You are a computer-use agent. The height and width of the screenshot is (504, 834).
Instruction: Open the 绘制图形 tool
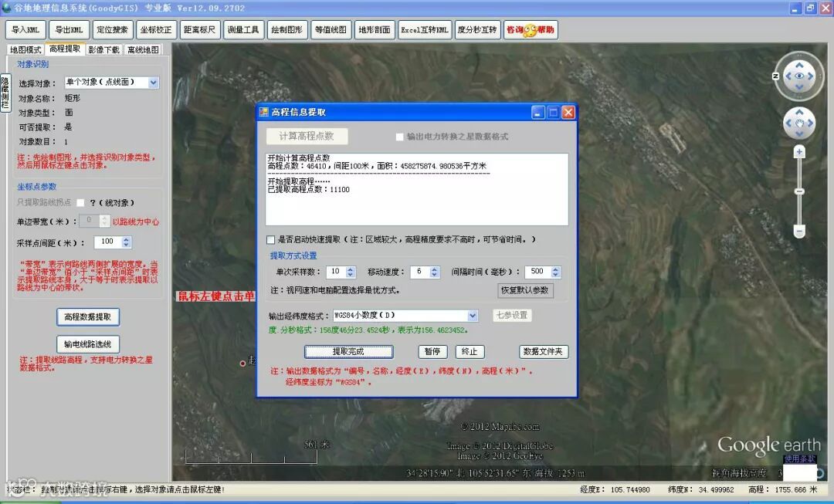(287, 30)
